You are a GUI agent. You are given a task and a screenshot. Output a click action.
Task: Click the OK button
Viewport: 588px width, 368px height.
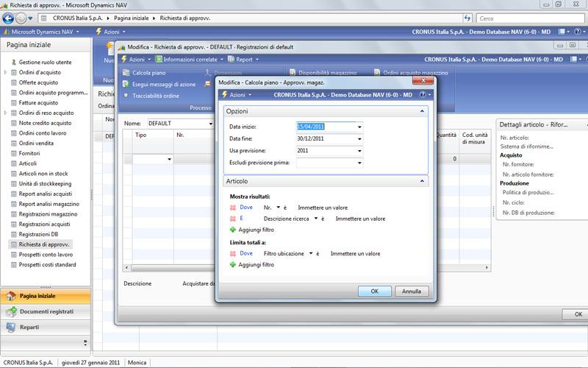pyautogui.click(x=374, y=291)
